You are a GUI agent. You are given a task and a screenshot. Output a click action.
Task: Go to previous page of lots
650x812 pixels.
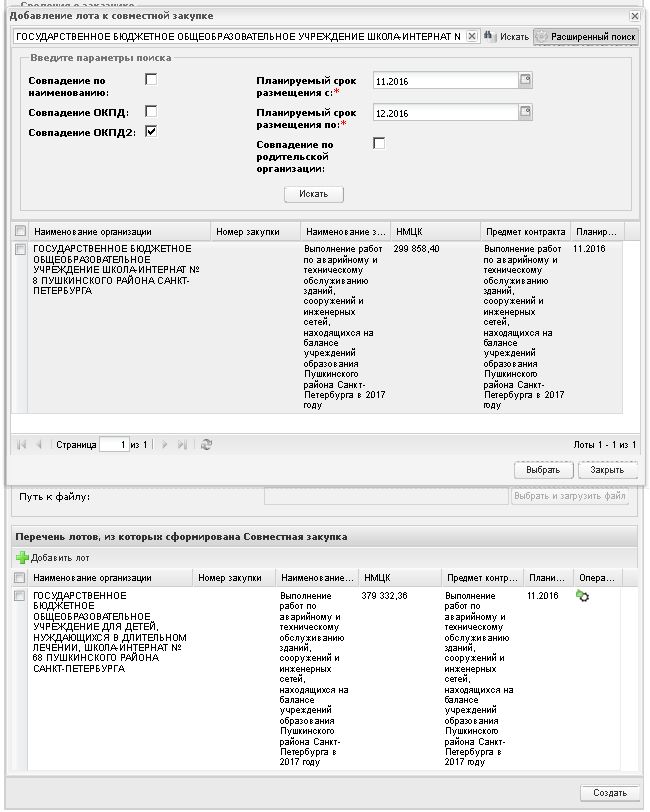pos(39,444)
